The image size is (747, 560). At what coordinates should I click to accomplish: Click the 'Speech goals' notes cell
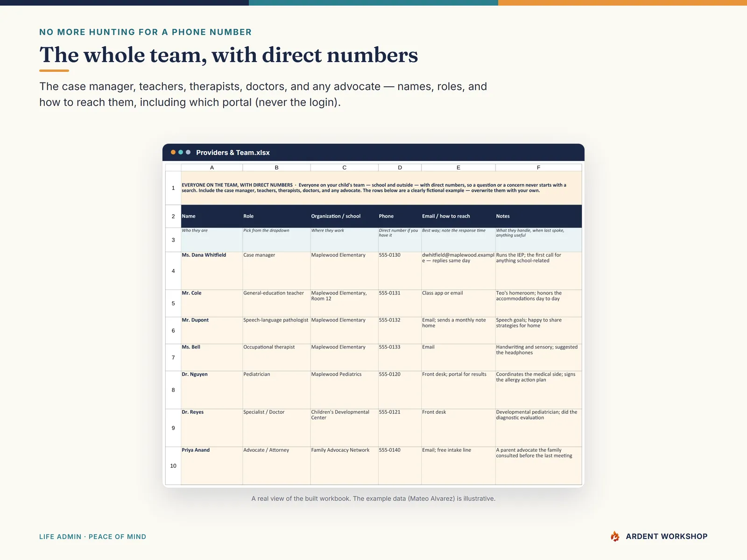(x=538, y=330)
